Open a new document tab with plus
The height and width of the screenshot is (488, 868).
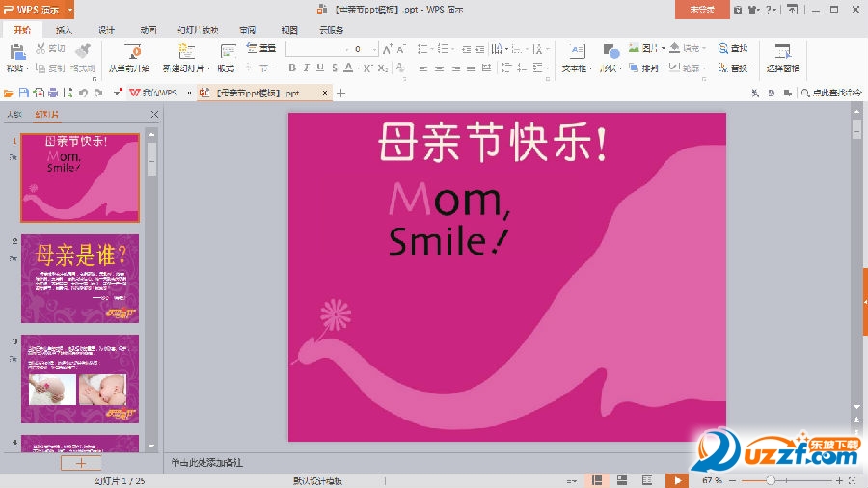tap(341, 93)
